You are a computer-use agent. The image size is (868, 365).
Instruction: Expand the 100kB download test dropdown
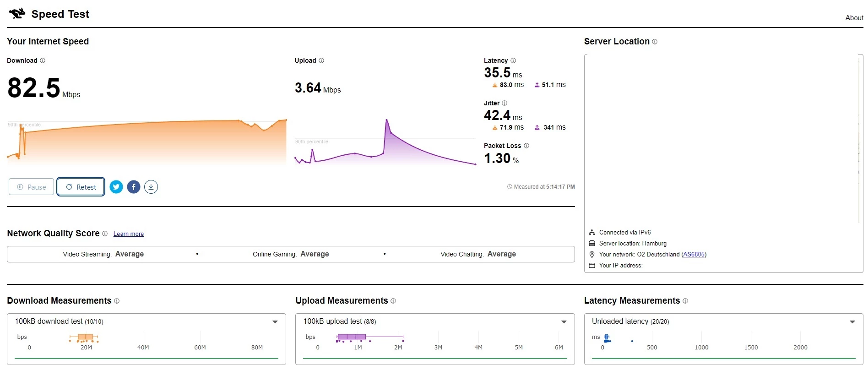tap(275, 322)
